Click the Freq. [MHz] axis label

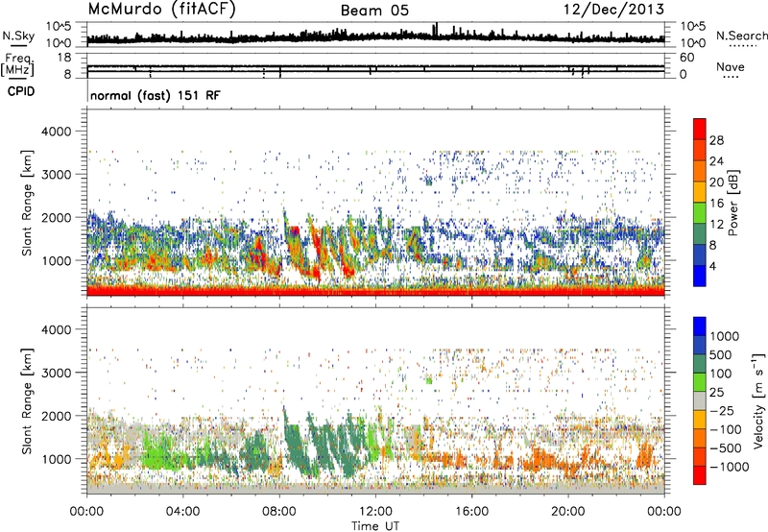point(17,64)
